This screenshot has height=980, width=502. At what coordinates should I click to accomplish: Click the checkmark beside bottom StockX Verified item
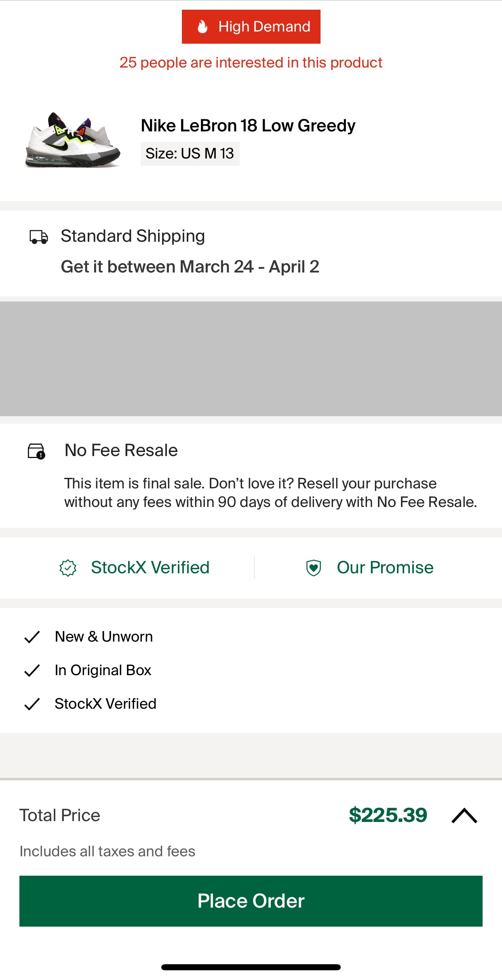(32, 704)
